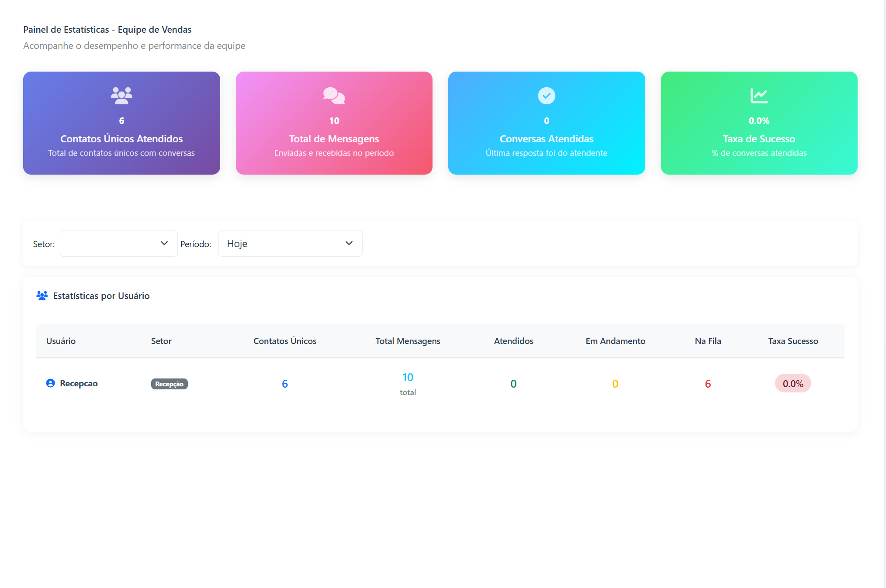Click the Contatos Únicos value of 6
The image size is (886, 588).
pyautogui.click(x=285, y=383)
